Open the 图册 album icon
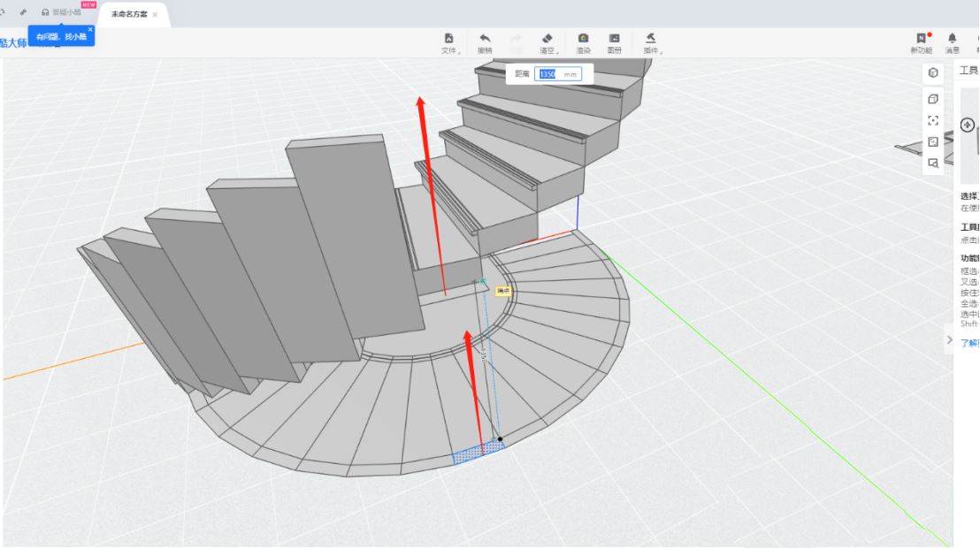This screenshot has height=548, width=980. point(615,43)
